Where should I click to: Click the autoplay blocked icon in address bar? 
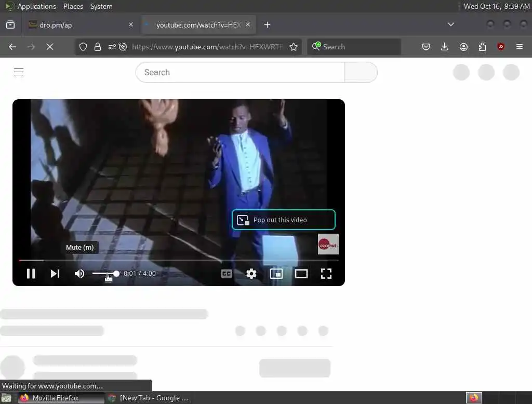click(x=123, y=46)
